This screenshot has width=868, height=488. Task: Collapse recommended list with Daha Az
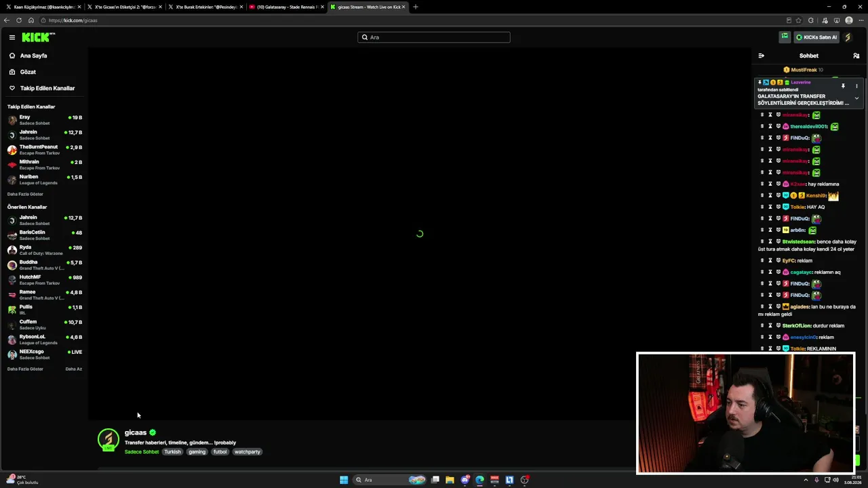[73, 369]
